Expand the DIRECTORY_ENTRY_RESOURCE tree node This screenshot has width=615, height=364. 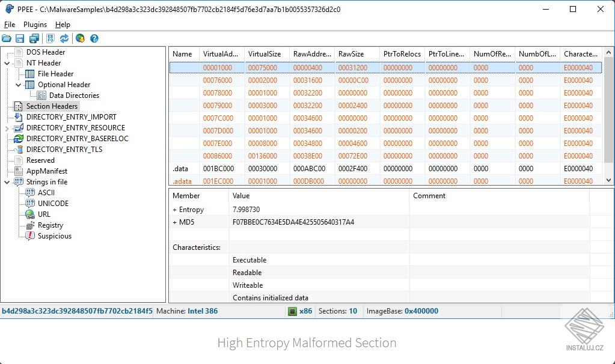click(x=7, y=128)
